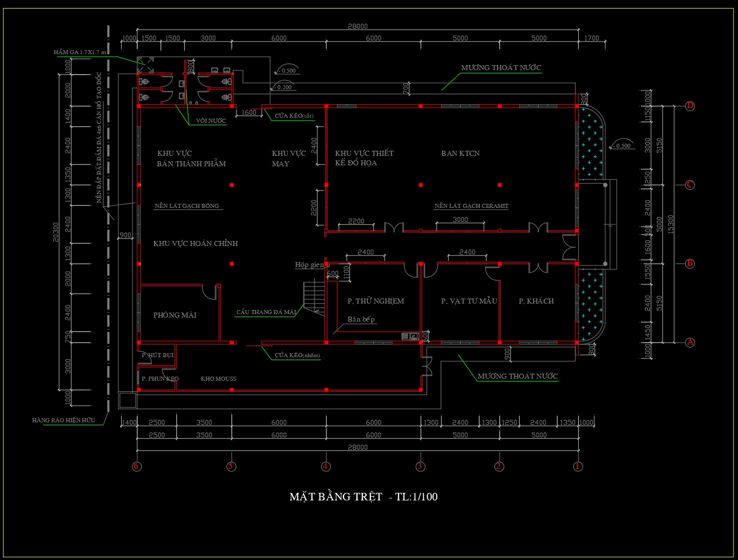Click the upper MƯƠNG THOÁT NƯỚC label
738x560 pixels.
501,68
